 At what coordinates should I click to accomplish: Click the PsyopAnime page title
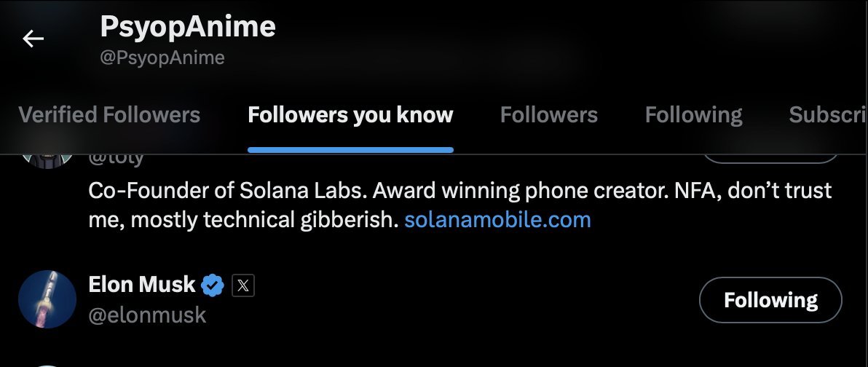188,27
